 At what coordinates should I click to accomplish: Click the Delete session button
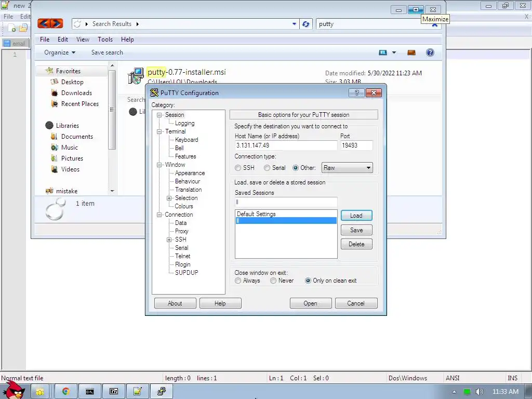[356, 244]
